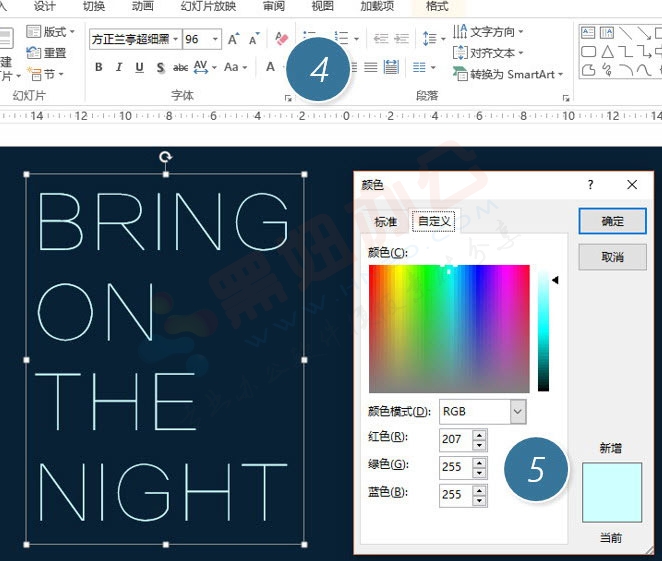Image resolution: width=662 pixels, height=561 pixels.
Task: Click the strikethrough abc icon
Action: [180, 68]
